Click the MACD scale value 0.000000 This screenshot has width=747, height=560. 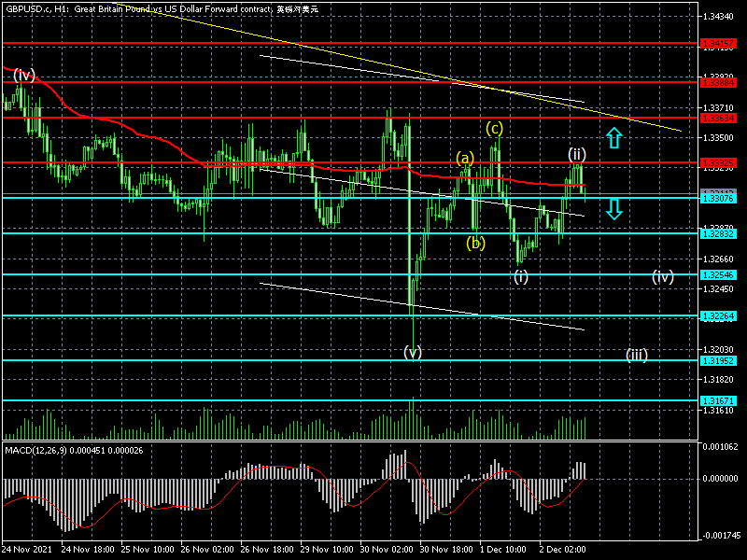[x=720, y=479]
